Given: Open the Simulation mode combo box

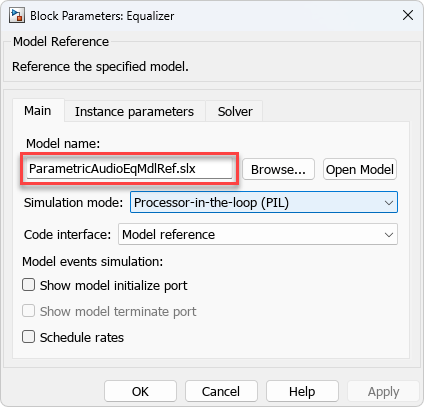Looking at the screenshot, I should tap(264, 202).
